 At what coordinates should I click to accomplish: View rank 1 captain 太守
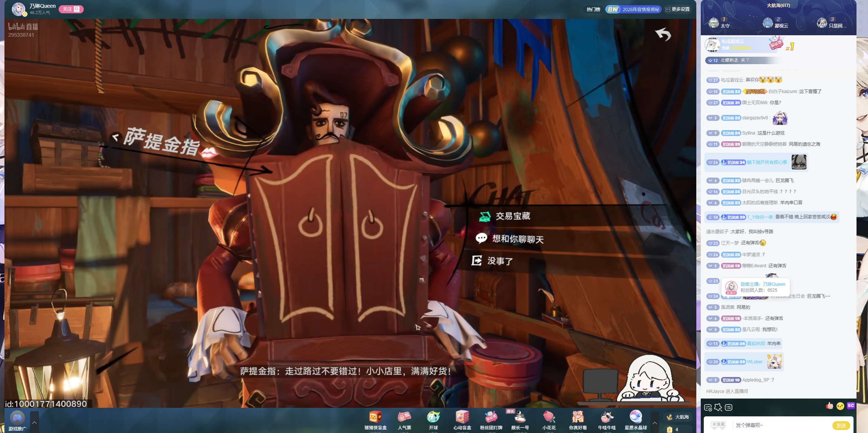[719, 23]
